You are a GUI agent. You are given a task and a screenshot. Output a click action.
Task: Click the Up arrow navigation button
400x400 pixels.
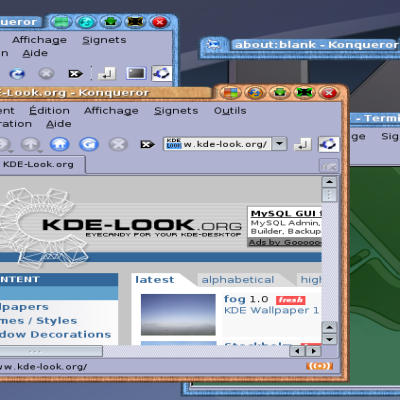[x=30, y=144]
